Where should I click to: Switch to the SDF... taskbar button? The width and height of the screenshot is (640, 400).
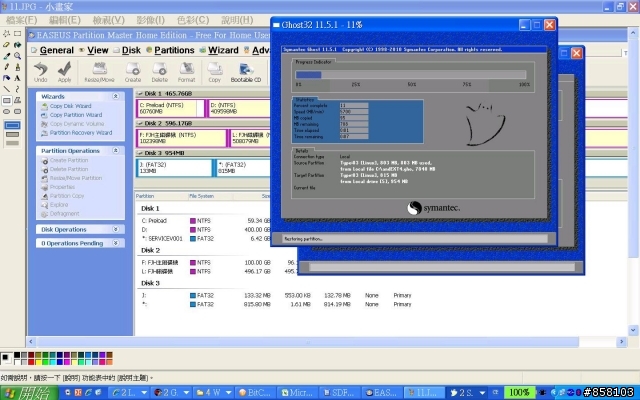[x=338, y=393]
